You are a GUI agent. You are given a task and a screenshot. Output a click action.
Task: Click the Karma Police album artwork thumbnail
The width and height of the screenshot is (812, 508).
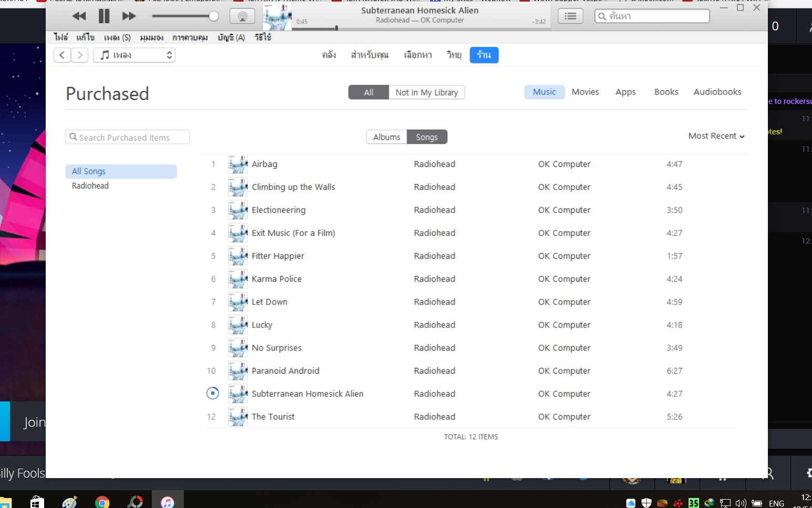[x=238, y=279]
